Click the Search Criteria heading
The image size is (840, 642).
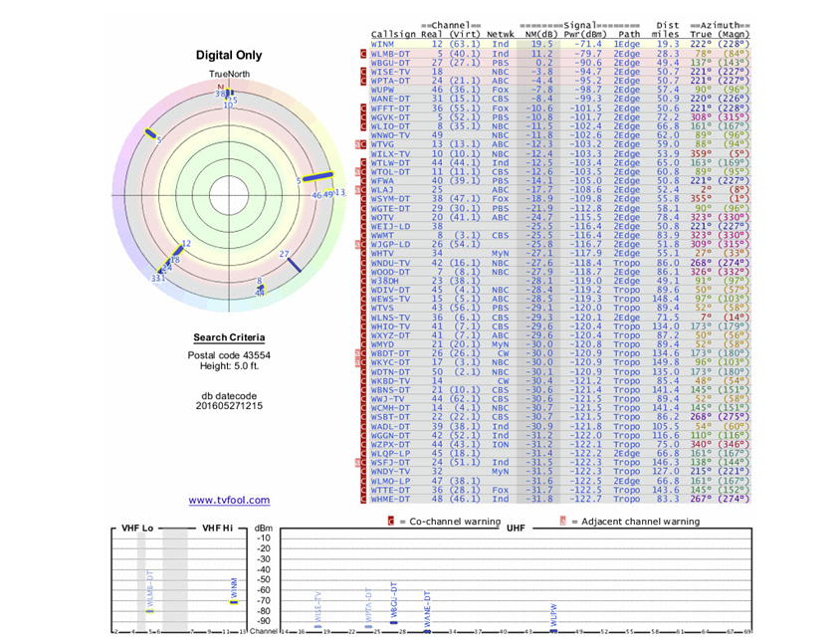pos(229,337)
